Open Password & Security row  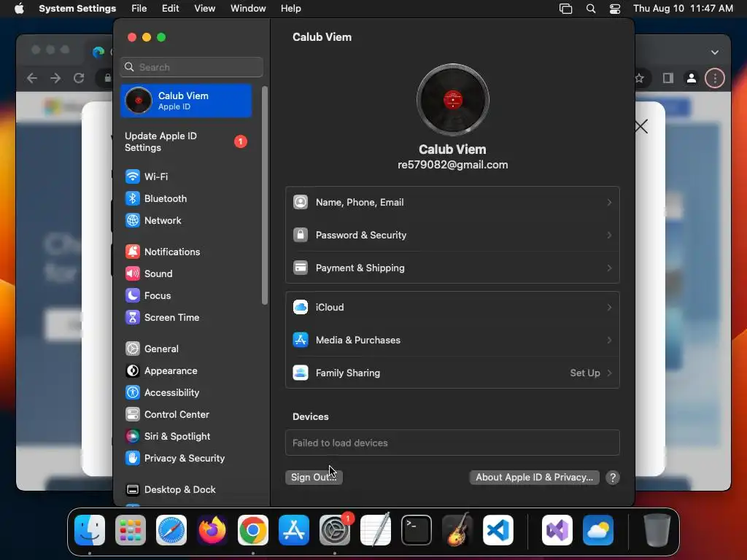point(452,236)
